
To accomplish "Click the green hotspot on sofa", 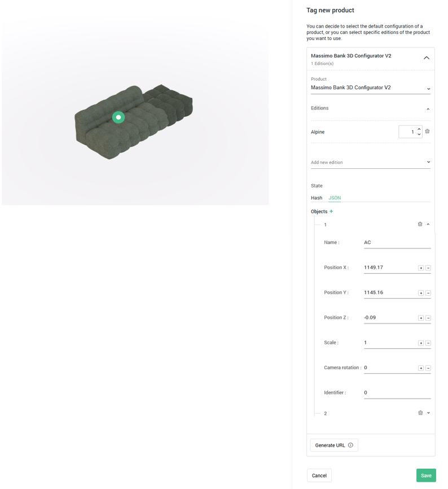I will [118, 117].
